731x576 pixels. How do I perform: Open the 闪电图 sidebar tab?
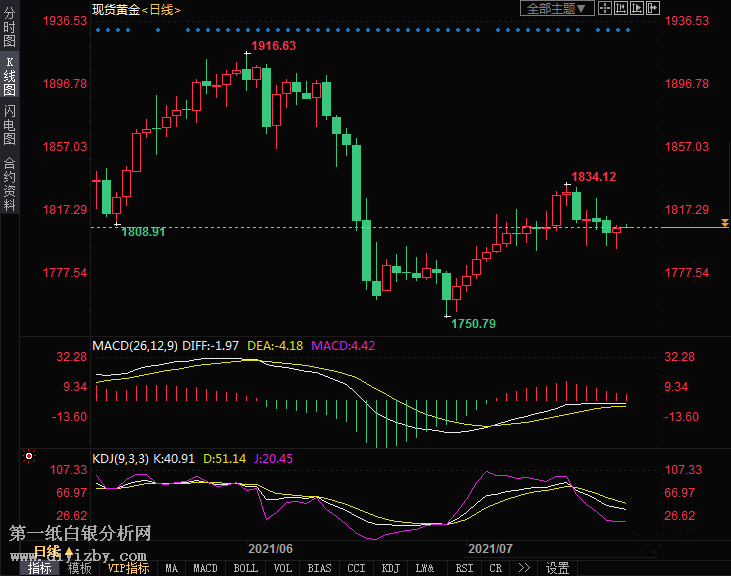pos(10,124)
